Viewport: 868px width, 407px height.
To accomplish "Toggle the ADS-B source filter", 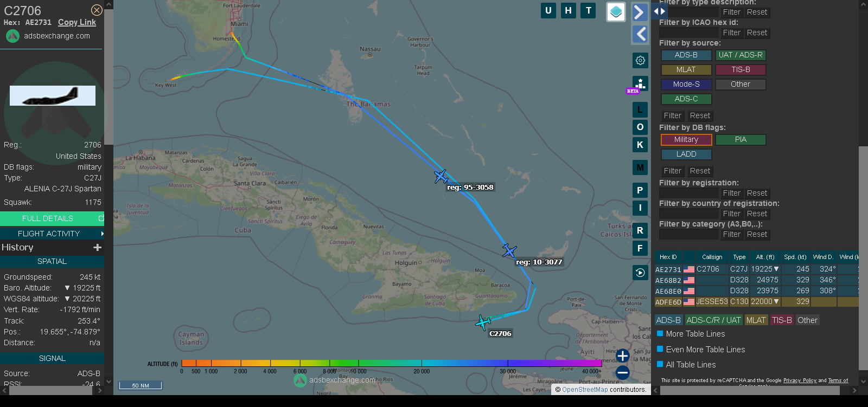I will coord(686,55).
